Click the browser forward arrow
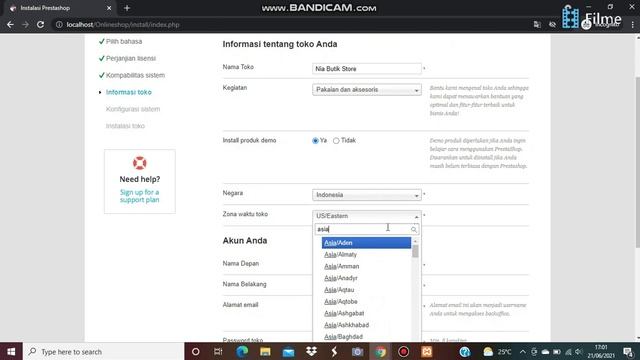Viewport: 640px width, 360px height. [25, 24]
